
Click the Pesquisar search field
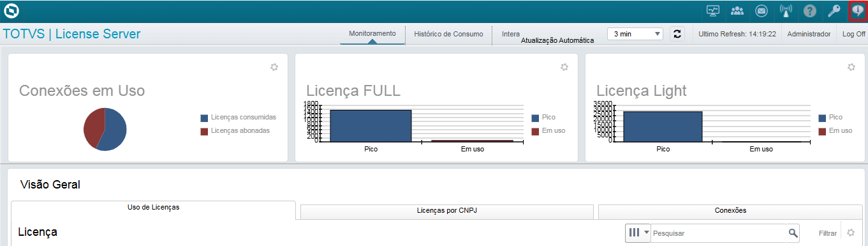pyautogui.click(x=719, y=233)
